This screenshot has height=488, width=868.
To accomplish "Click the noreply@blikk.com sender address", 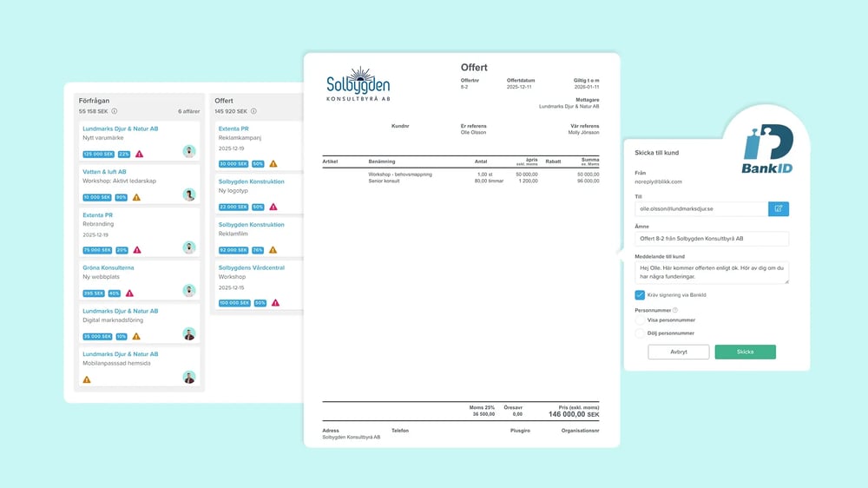I will [x=658, y=181].
